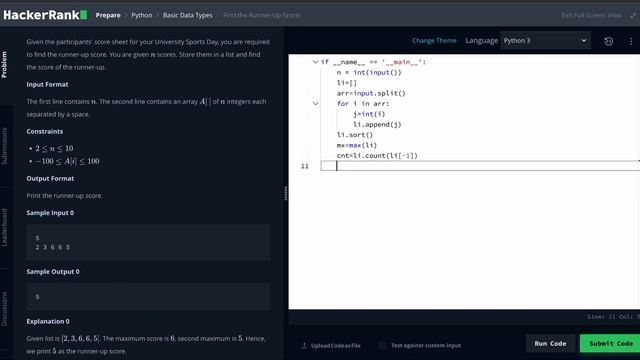
Task: Click the line 'cnt=li.count(li[-1])'
Action: 377,156
